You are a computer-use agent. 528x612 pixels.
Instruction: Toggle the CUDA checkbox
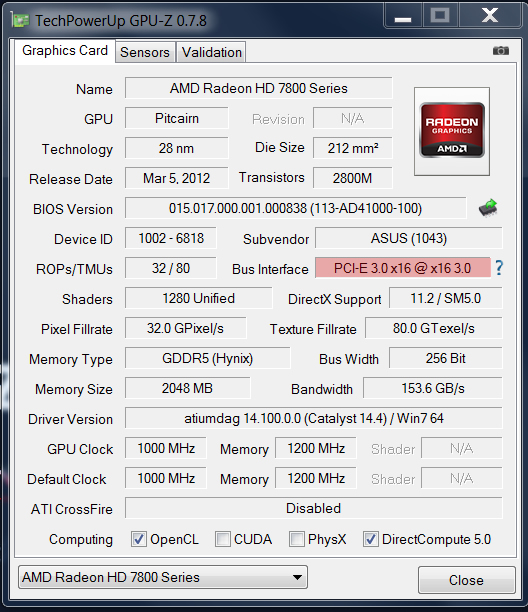(x=223, y=539)
